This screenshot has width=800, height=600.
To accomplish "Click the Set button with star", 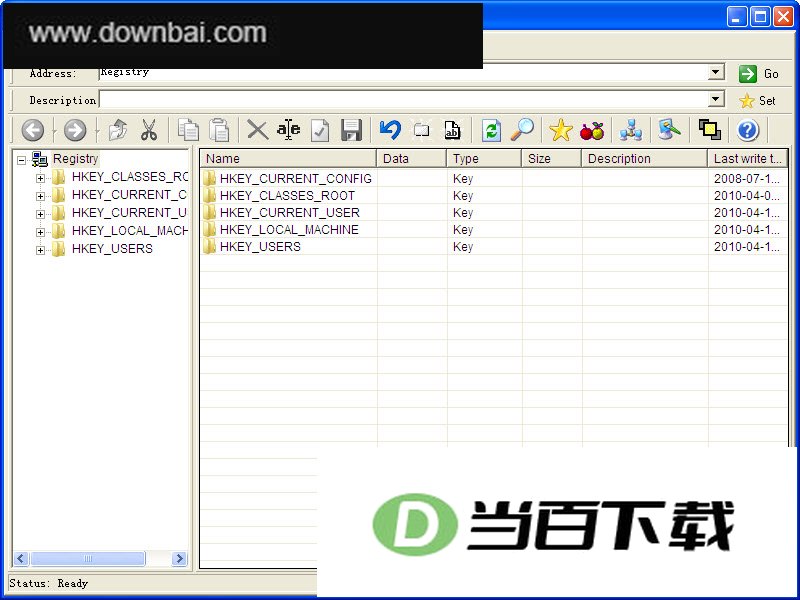I will [x=757, y=101].
